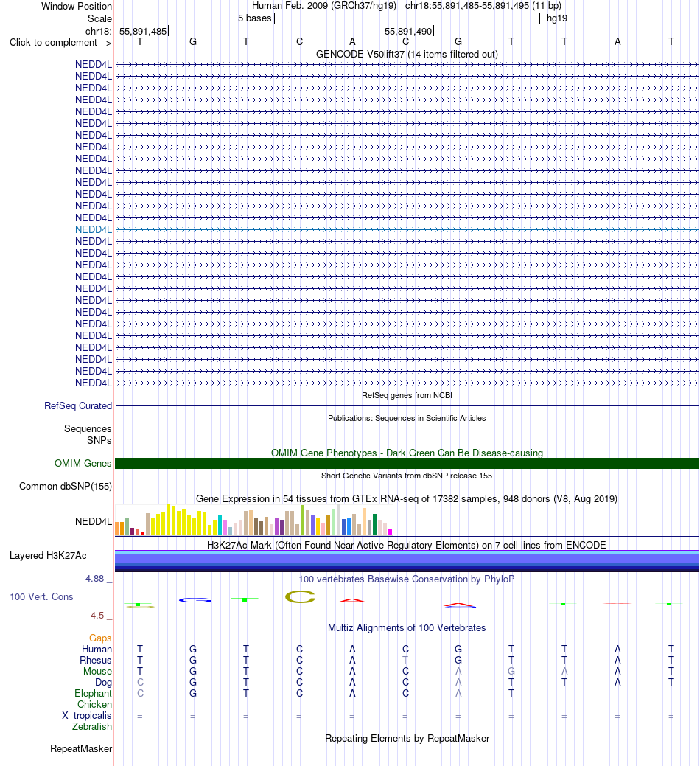The width and height of the screenshot is (700, 766).
Task: Click the dark green OMIM Genes bar
Action: point(407,463)
